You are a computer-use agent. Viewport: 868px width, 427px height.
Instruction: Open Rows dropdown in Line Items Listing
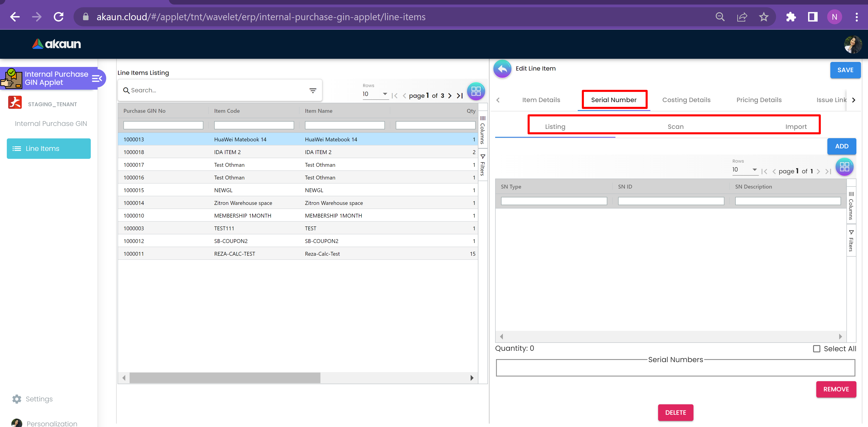(x=375, y=94)
